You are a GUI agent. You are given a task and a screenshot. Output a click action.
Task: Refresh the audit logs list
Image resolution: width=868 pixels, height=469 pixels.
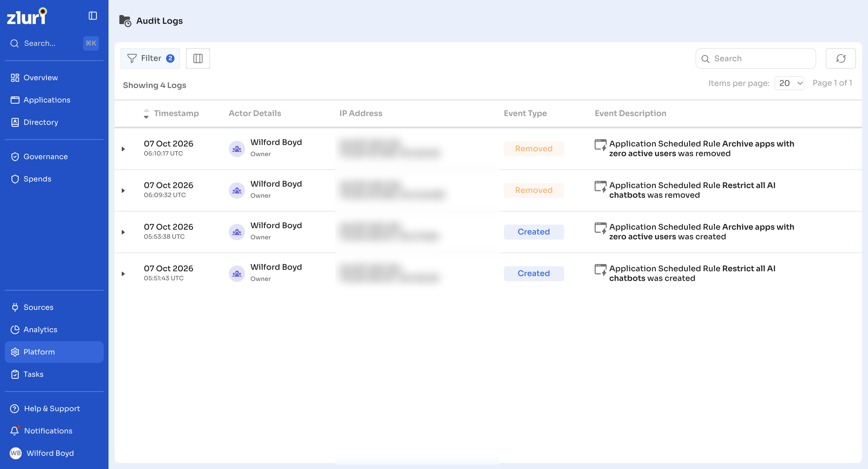coord(840,58)
